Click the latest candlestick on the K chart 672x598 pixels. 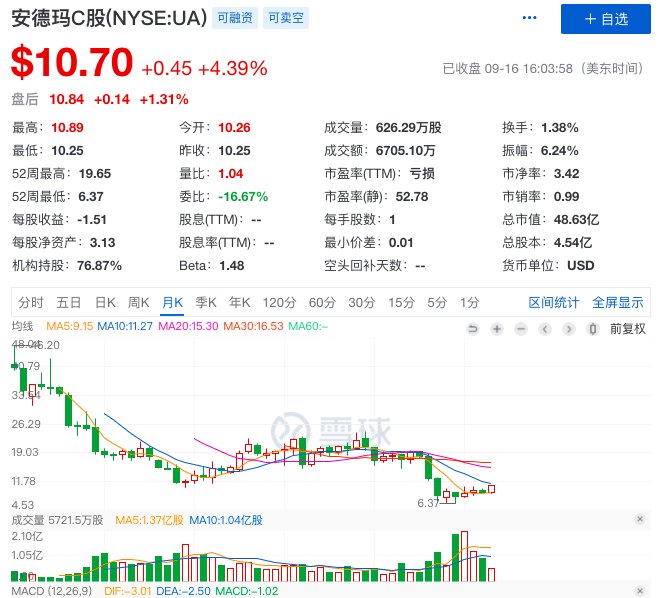(x=491, y=489)
